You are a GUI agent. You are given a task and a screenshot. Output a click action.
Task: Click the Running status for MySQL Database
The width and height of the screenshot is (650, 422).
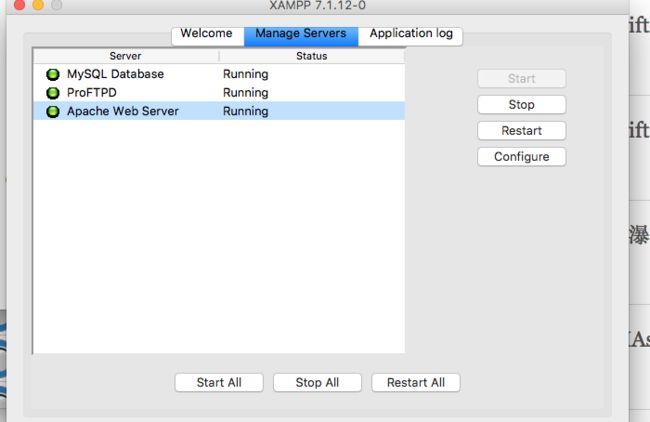[246, 74]
